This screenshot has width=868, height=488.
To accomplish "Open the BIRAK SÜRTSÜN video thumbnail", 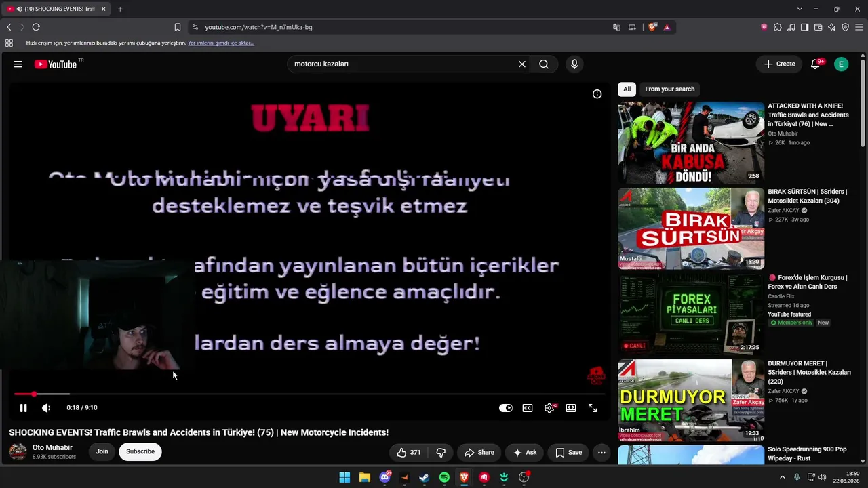I will coord(691,228).
